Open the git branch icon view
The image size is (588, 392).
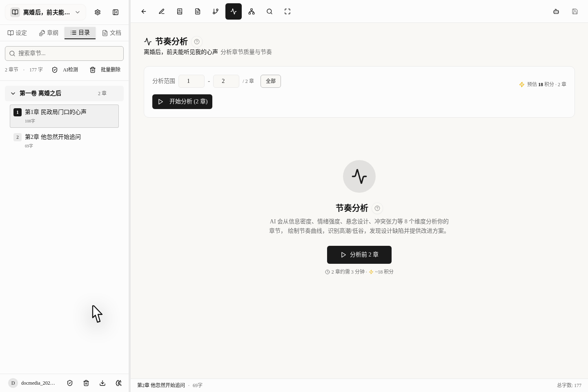coord(216,11)
